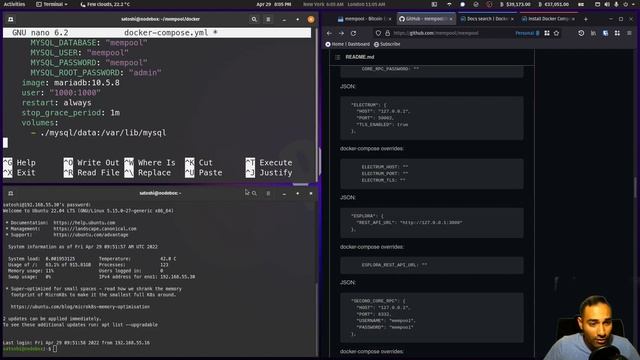Screen dimensions: 640x360
Task: Open the date and clock panel
Action: point(273,4)
